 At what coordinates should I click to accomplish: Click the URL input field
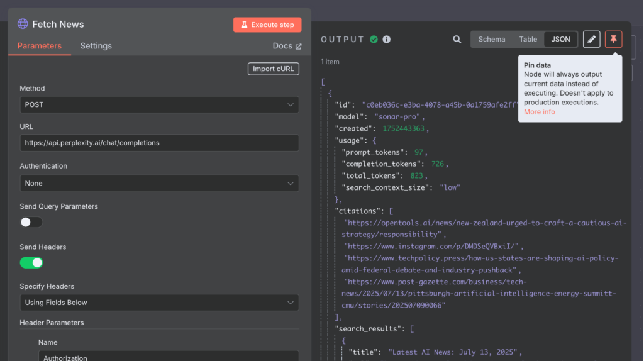[x=159, y=143]
